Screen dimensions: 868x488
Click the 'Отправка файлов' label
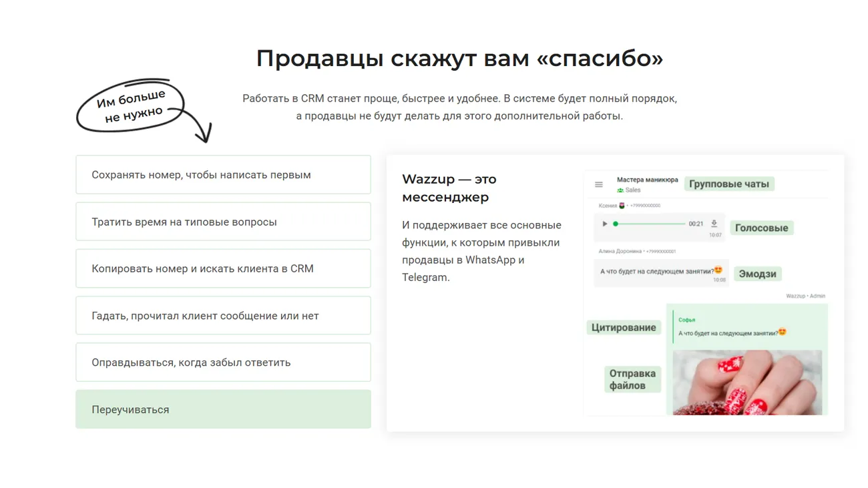pos(632,379)
